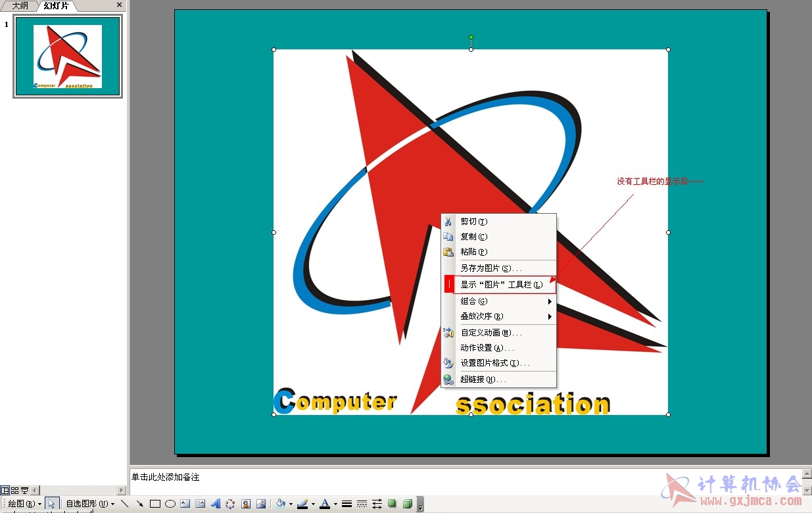This screenshot has width=812, height=513.
Task: Select the Select Objects arrow tool
Action: click(52, 504)
